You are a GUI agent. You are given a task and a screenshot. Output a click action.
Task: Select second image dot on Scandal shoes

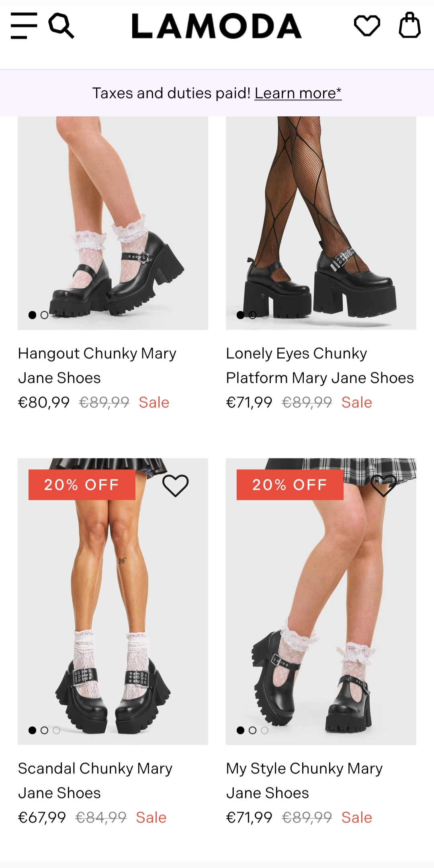pyautogui.click(x=45, y=730)
